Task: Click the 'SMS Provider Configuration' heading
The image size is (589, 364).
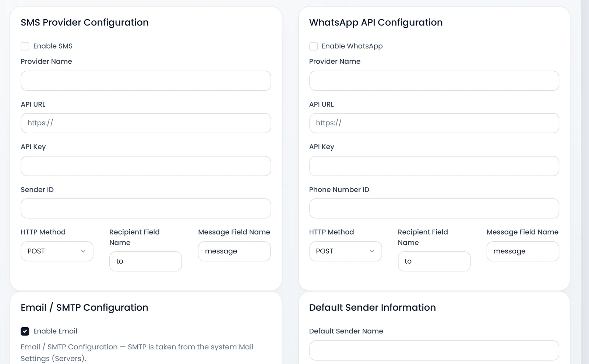Action: [85, 22]
